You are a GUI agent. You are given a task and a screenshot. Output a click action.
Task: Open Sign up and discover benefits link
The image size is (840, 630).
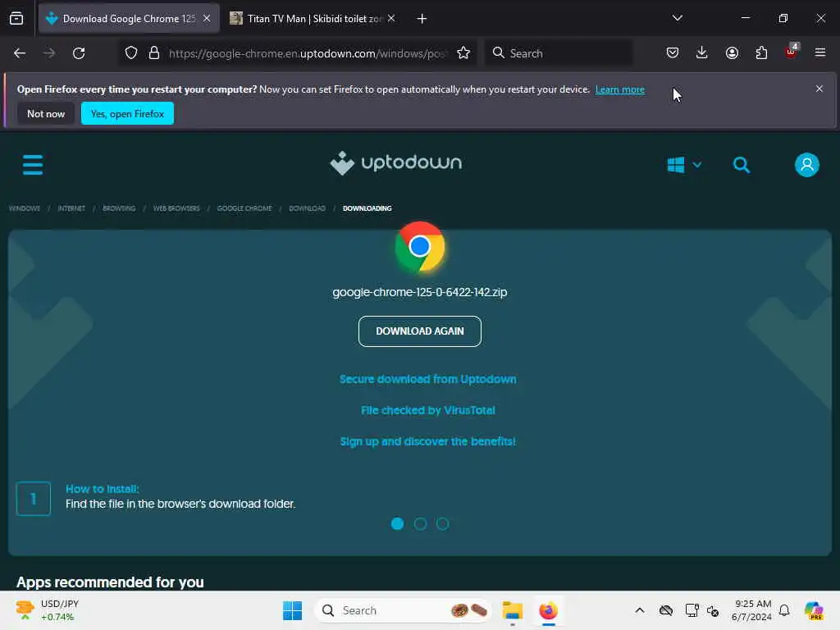tap(428, 441)
